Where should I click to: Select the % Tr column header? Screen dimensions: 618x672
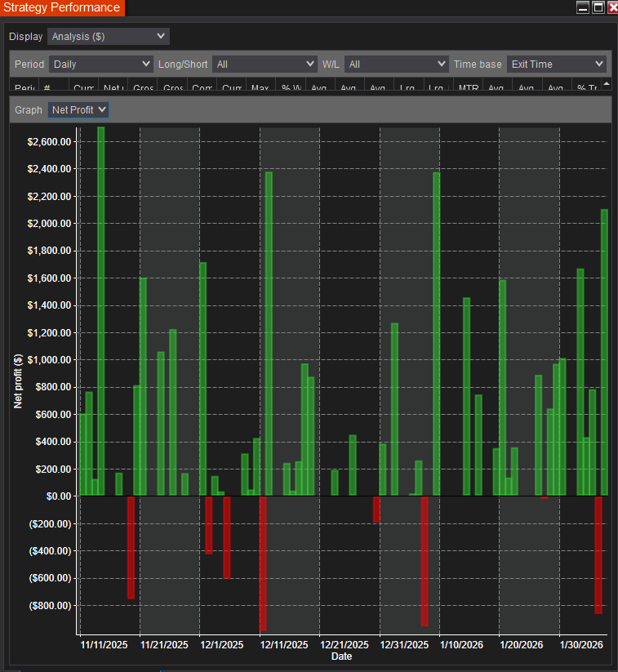pos(586,87)
